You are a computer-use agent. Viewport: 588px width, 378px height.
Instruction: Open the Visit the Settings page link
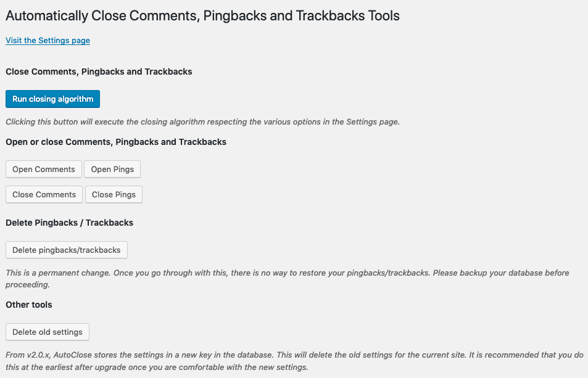(48, 41)
